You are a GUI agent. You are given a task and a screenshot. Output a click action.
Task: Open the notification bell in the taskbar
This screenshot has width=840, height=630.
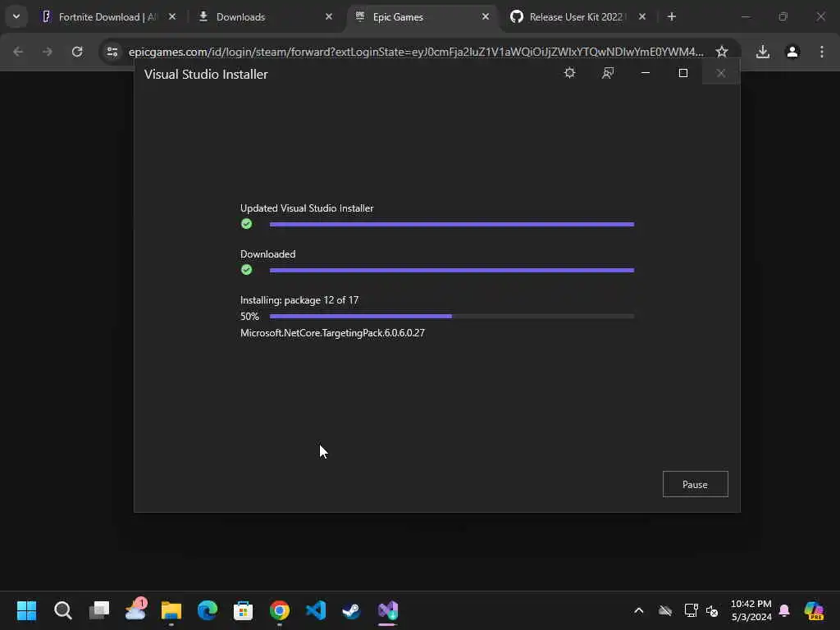(x=784, y=610)
